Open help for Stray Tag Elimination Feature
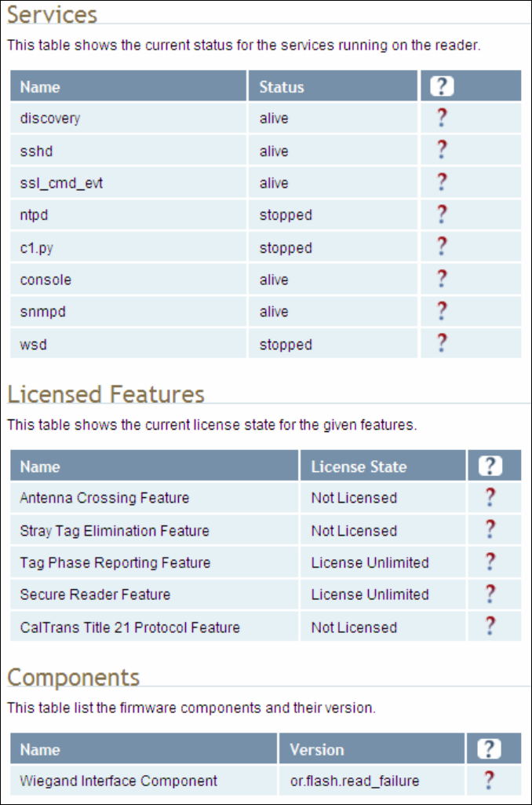Viewport: 532px width, 805px height. point(490,530)
